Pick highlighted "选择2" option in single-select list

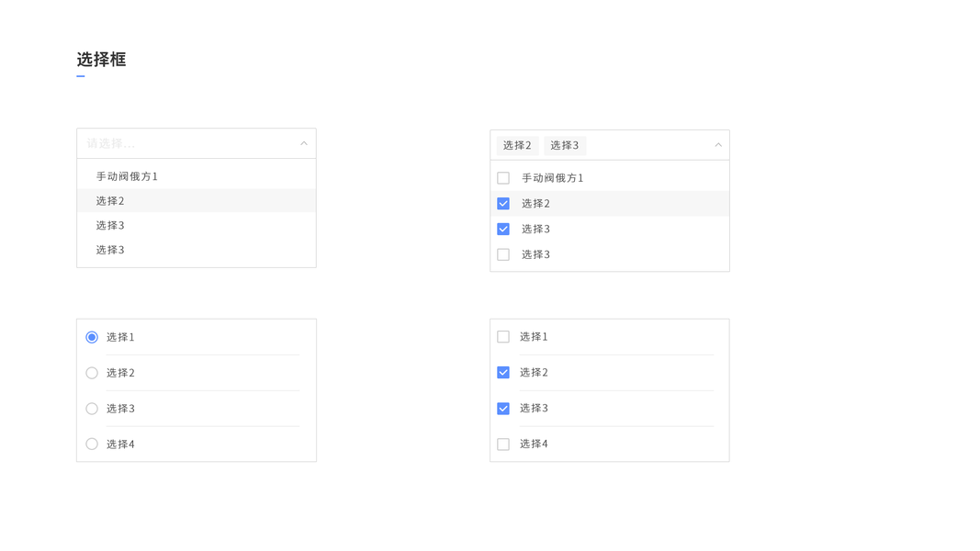[110, 200]
